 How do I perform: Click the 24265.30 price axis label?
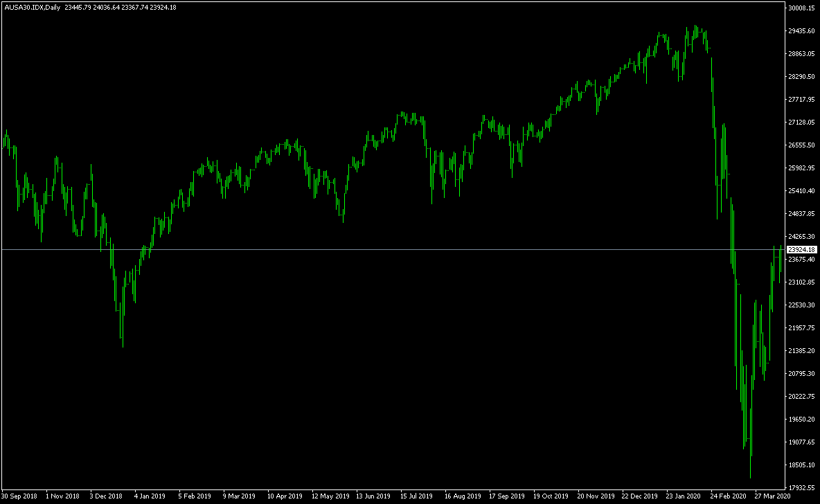(x=802, y=237)
